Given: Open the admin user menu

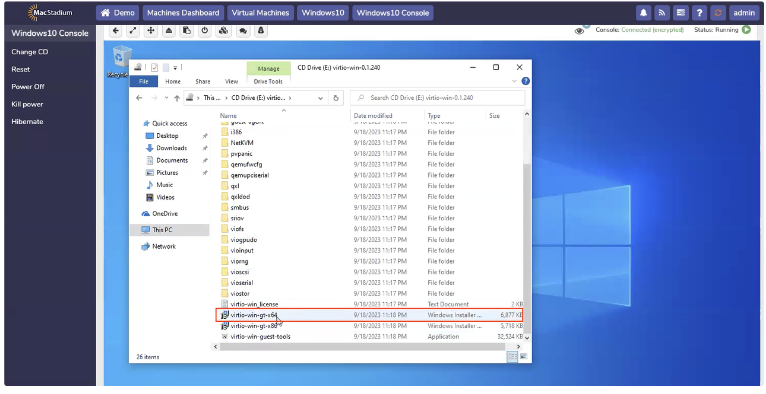Looking at the screenshot, I should (x=744, y=13).
